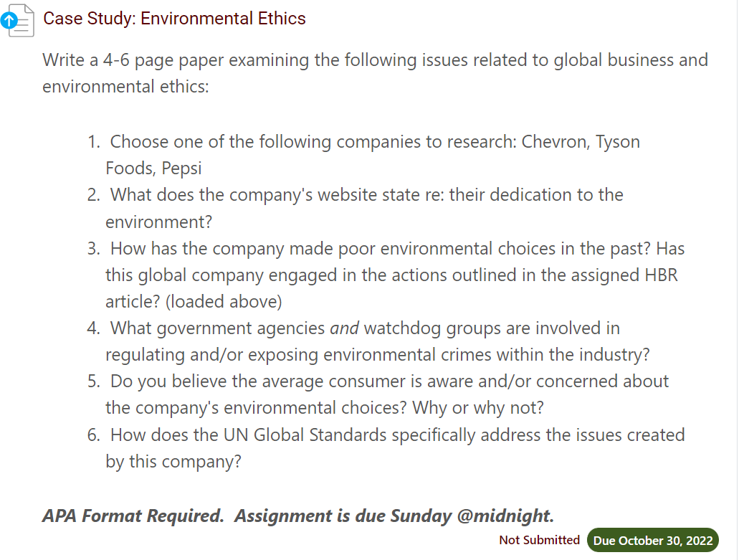Click the blue upload arrow icon
The image size is (739, 560).
click(10, 21)
